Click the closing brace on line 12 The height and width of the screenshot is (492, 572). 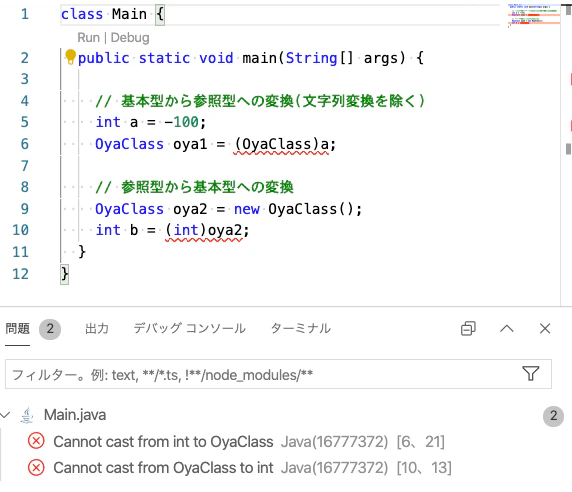65,274
